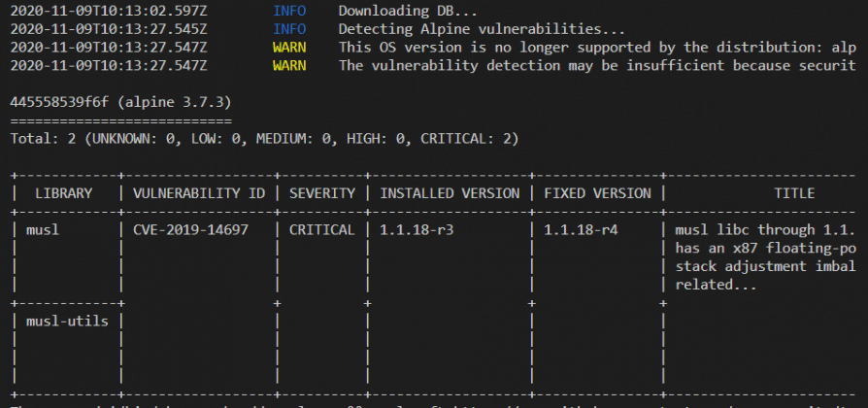Click the SEVERITY column header
Screen dimensions: 868x408
pos(321,193)
